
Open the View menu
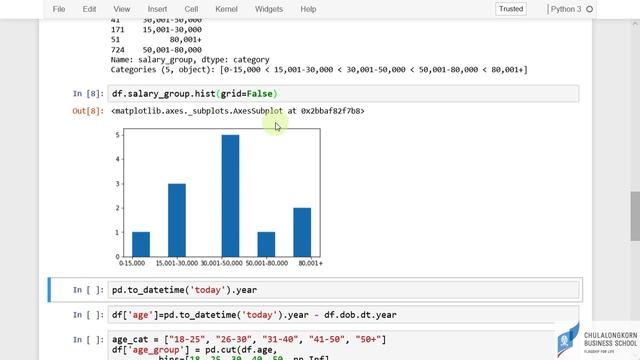point(122,9)
